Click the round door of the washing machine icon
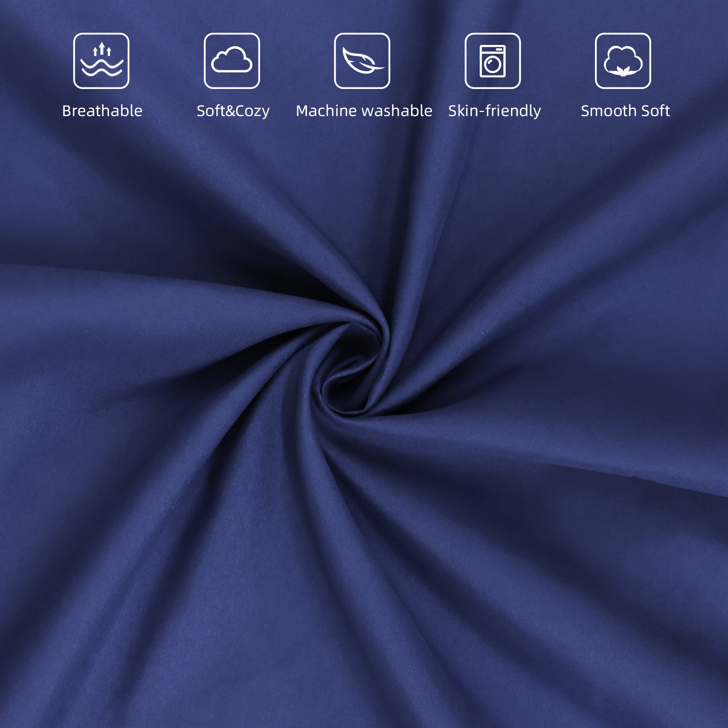 pos(493,65)
